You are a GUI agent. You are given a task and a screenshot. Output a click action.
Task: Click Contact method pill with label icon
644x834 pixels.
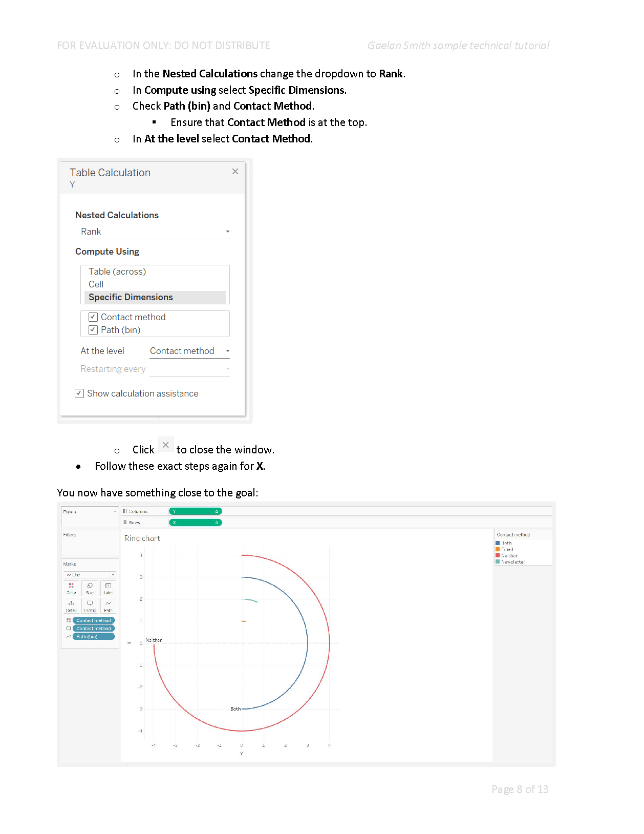click(x=94, y=629)
